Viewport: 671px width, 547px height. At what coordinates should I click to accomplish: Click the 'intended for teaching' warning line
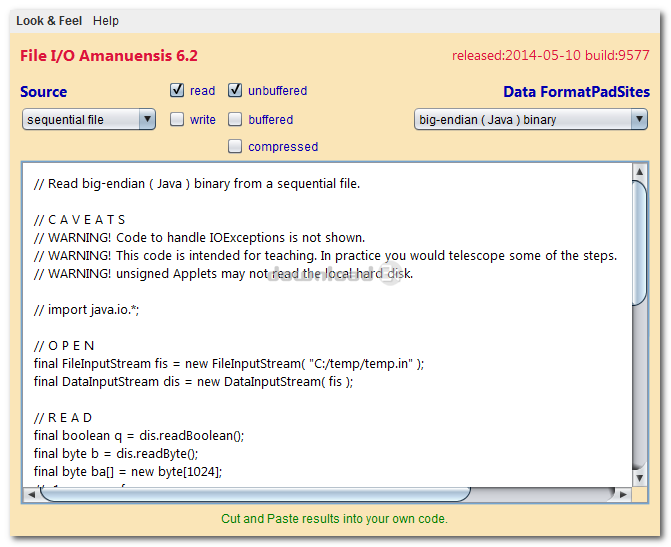[326, 256]
